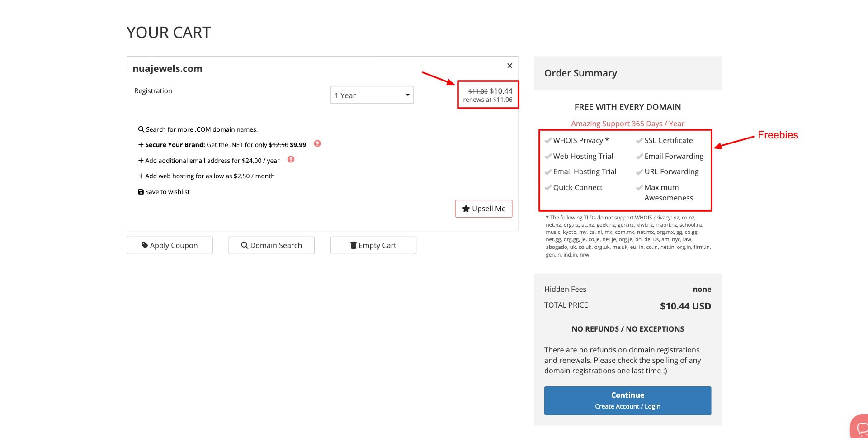Click the help icon beside .NET offer
The height and width of the screenshot is (438, 868).
[317, 144]
